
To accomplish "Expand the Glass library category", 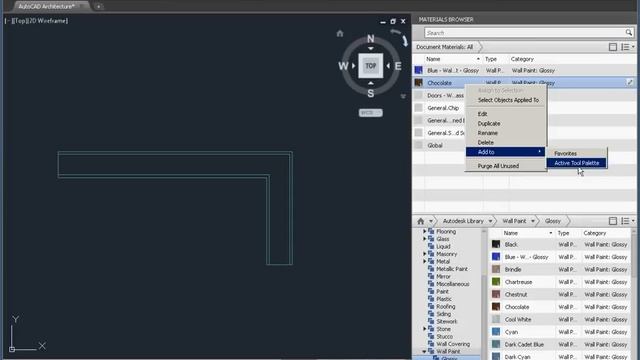I will pyautogui.click(x=424, y=239).
